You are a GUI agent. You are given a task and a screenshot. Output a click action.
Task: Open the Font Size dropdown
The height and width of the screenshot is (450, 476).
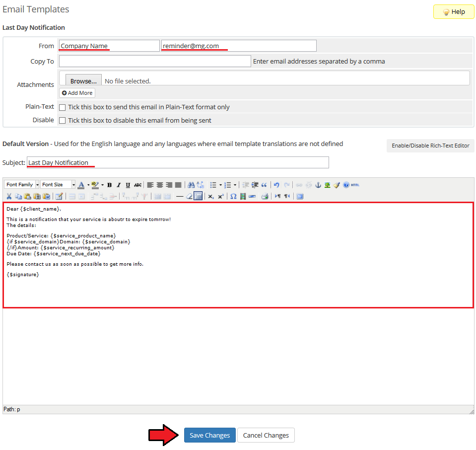tap(58, 185)
